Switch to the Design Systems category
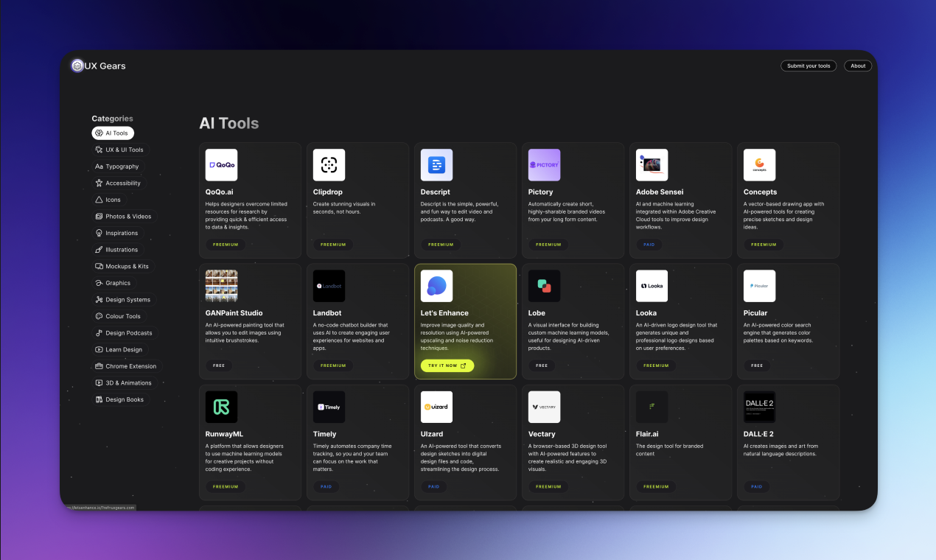The width and height of the screenshot is (936, 560). pyautogui.click(x=124, y=300)
